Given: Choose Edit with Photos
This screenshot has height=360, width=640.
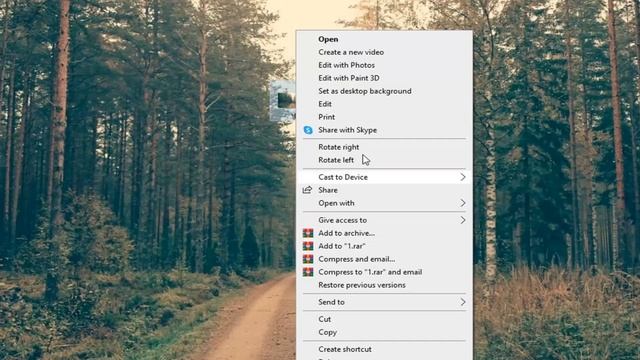Looking at the screenshot, I should point(384,65).
